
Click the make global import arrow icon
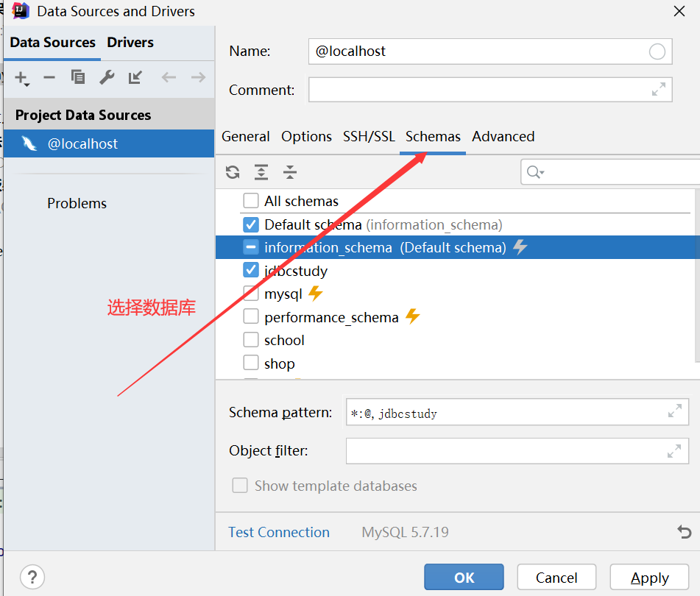pyautogui.click(x=135, y=77)
